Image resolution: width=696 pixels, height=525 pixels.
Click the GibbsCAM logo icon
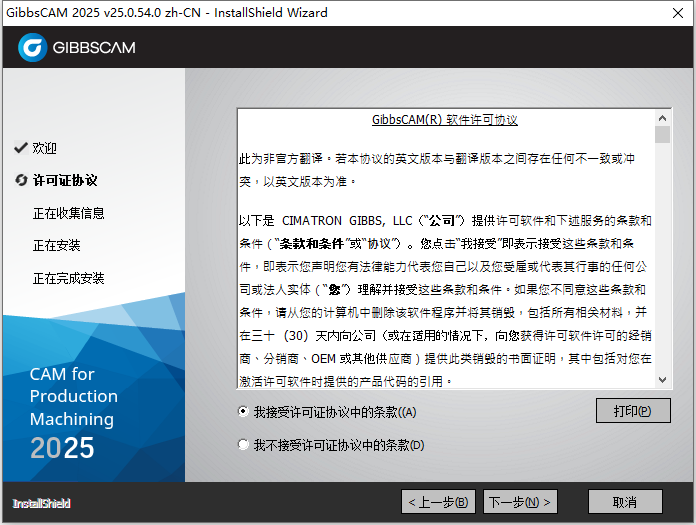point(32,47)
